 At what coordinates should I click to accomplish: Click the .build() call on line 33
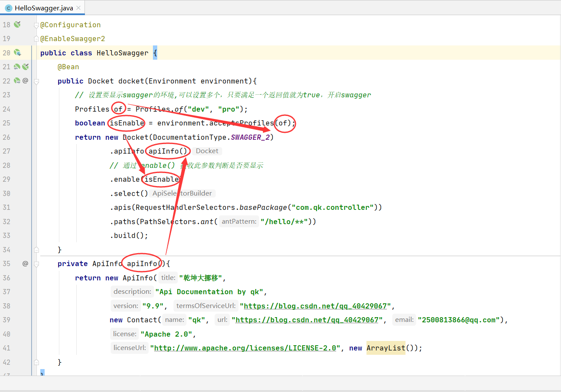129,235
